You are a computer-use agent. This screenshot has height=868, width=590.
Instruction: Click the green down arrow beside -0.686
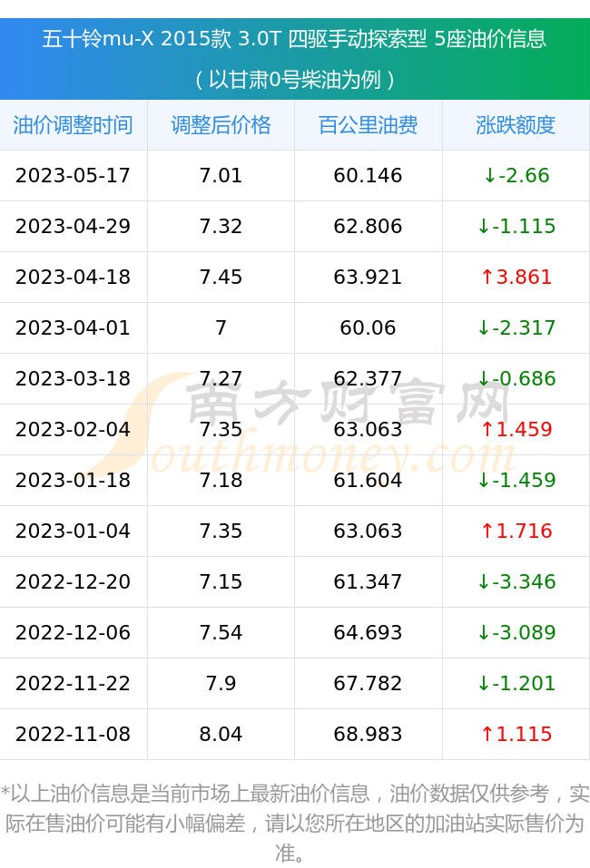point(484,378)
